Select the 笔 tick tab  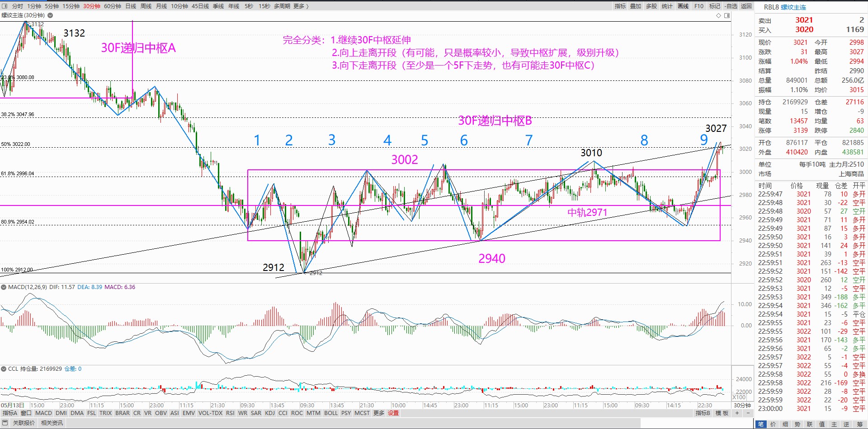[760, 424]
